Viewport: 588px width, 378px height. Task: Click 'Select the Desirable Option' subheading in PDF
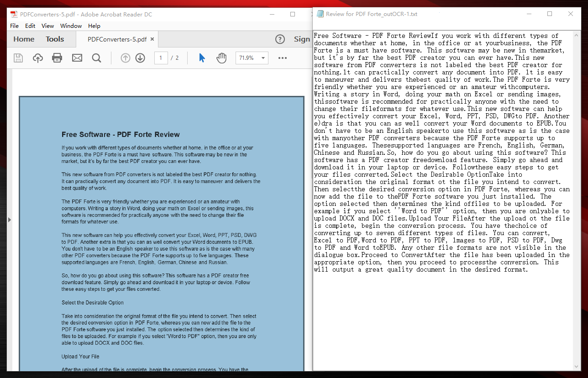93,303
